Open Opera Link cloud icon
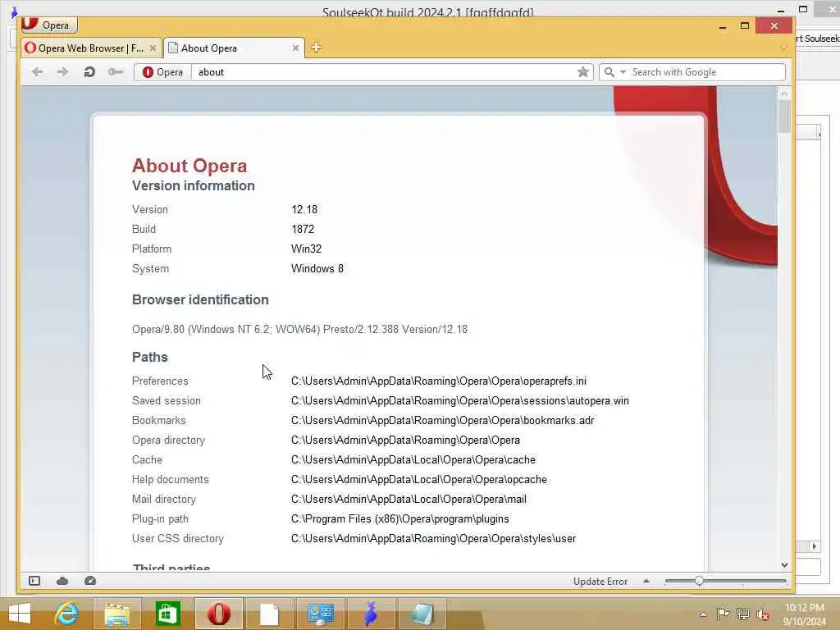The width and height of the screenshot is (840, 630). pos(62,581)
